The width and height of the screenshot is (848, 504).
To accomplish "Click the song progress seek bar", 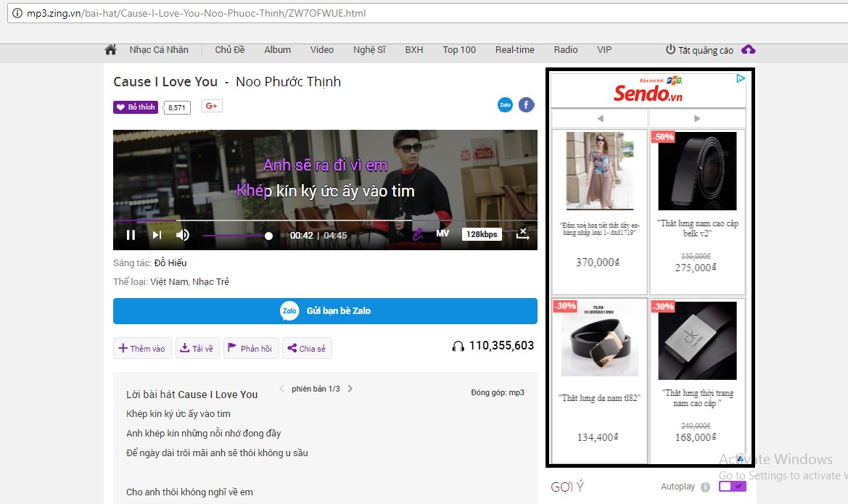I will tap(325, 220).
